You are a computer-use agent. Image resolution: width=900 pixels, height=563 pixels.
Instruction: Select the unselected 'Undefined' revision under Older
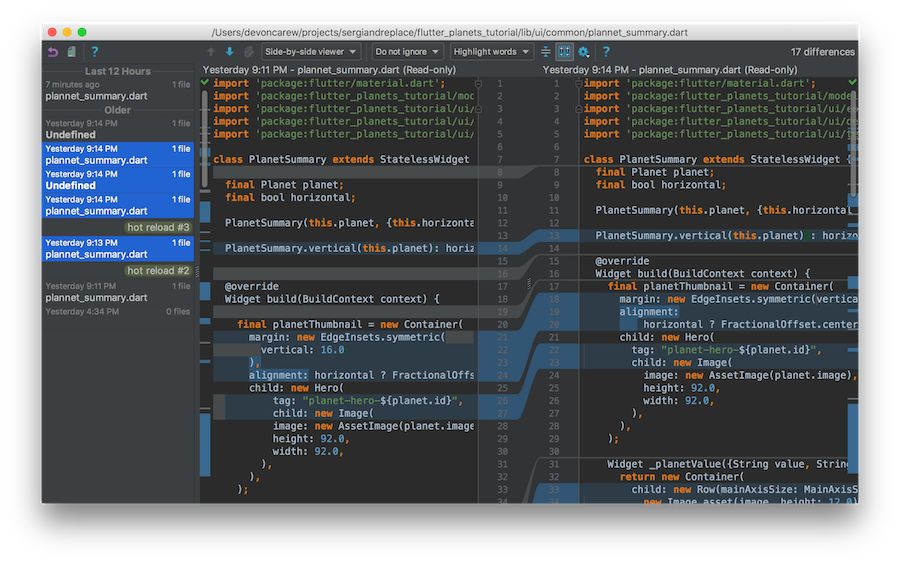pyautogui.click(x=118, y=130)
